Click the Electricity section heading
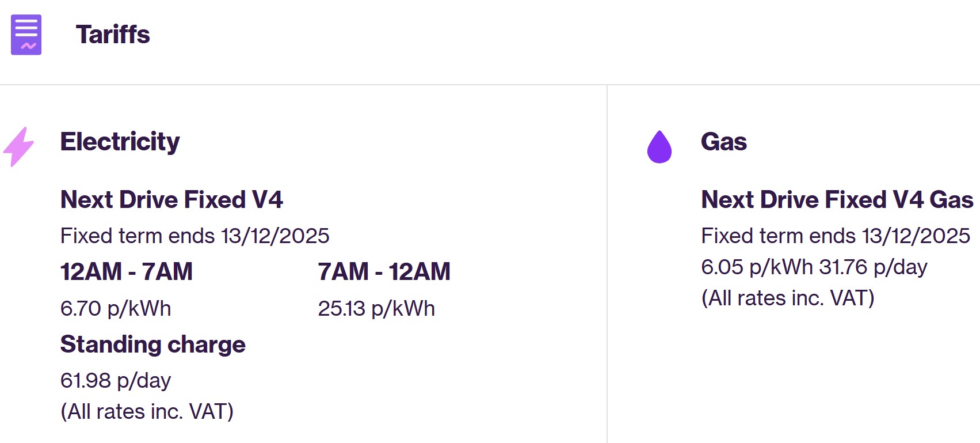 click(x=120, y=142)
